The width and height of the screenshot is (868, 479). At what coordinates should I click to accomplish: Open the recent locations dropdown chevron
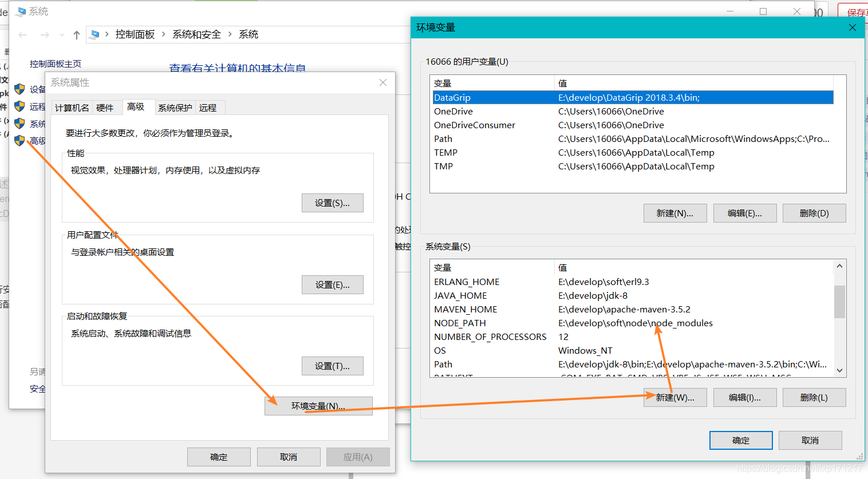pyautogui.click(x=62, y=35)
